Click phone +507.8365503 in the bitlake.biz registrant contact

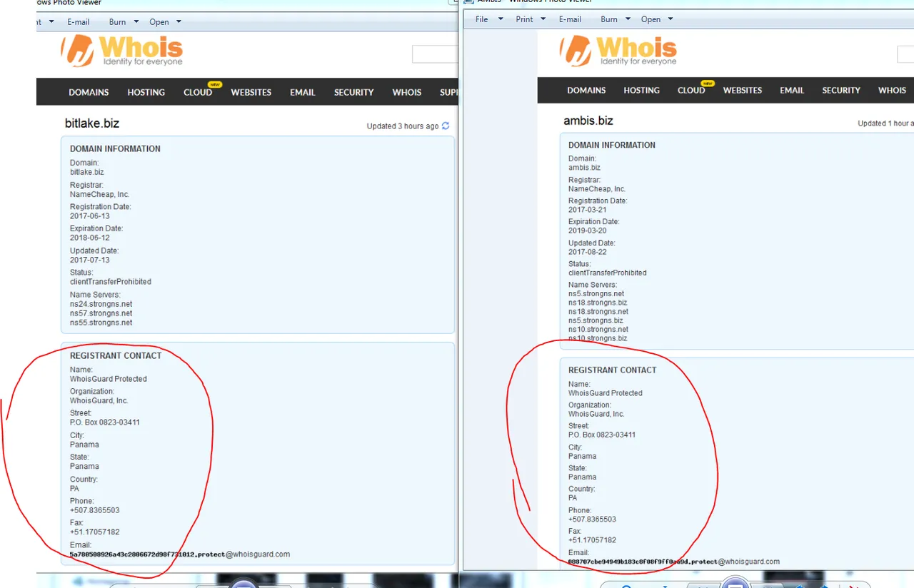pyautogui.click(x=95, y=510)
